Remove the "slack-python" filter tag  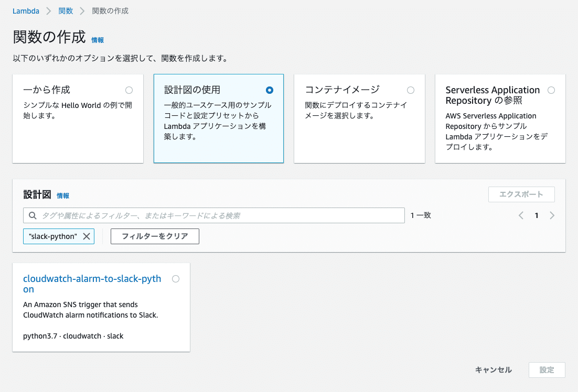pyautogui.click(x=87, y=236)
